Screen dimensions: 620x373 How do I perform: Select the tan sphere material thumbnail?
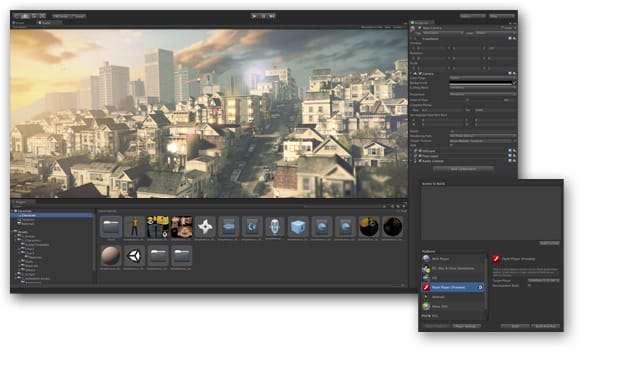[110, 256]
